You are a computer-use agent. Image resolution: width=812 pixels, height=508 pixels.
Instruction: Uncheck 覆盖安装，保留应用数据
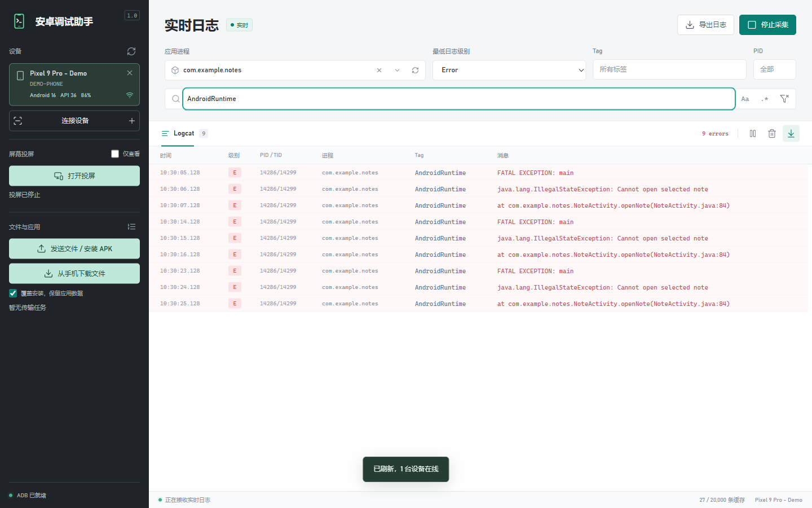click(13, 294)
